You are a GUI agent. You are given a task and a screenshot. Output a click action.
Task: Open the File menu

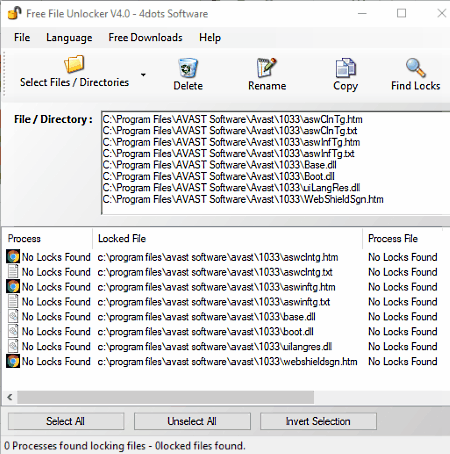22,37
